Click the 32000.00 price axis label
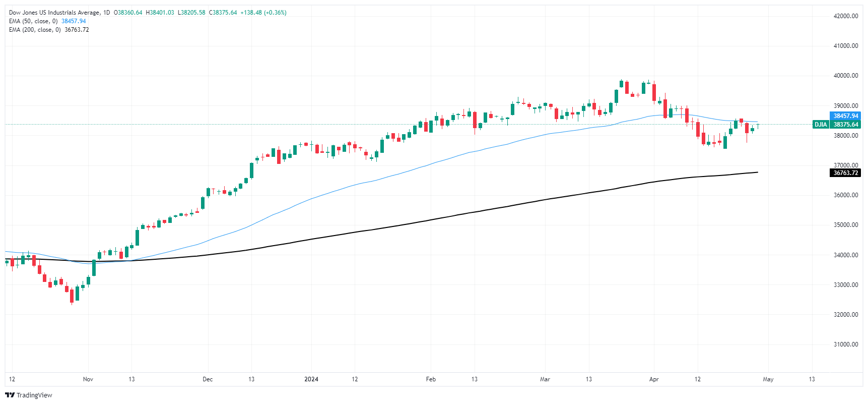Image resolution: width=868 pixels, height=404 pixels. (x=846, y=315)
